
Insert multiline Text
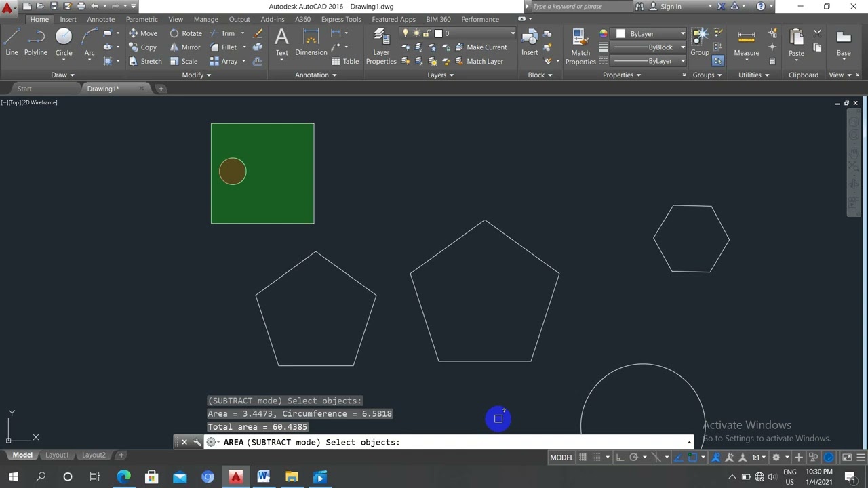(x=281, y=42)
